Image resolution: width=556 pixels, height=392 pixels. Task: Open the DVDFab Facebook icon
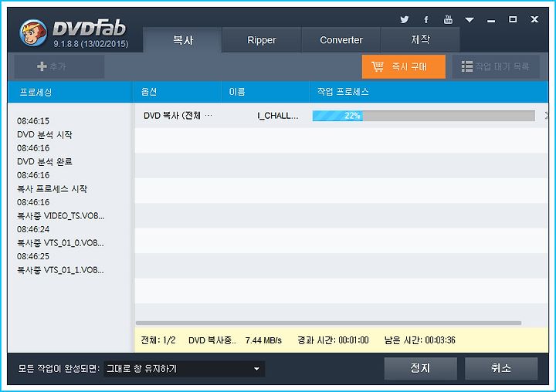pos(425,19)
